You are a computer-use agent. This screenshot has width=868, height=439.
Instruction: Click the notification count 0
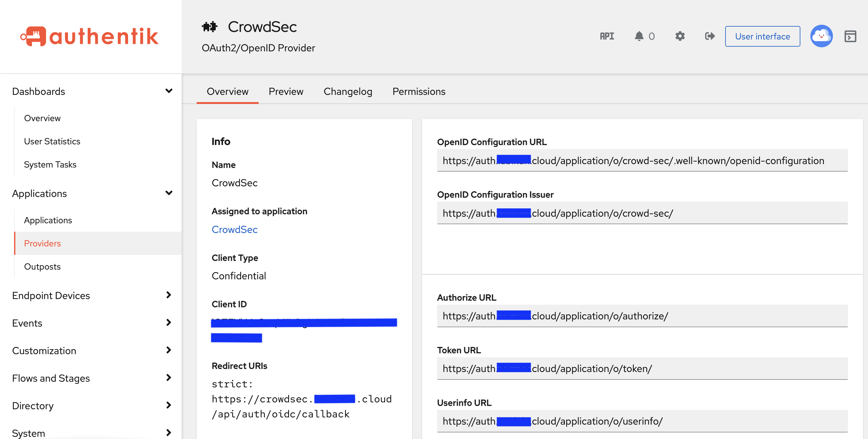[x=651, y=36]
